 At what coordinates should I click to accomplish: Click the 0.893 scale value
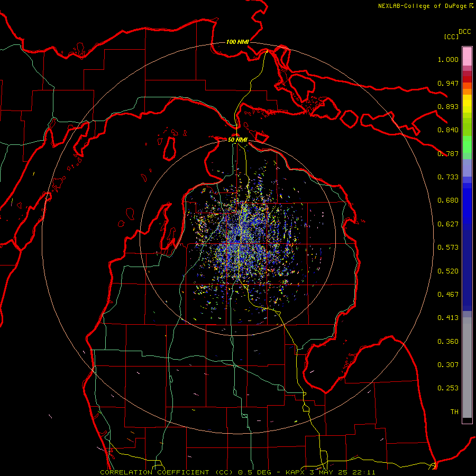tap(448, 106)
